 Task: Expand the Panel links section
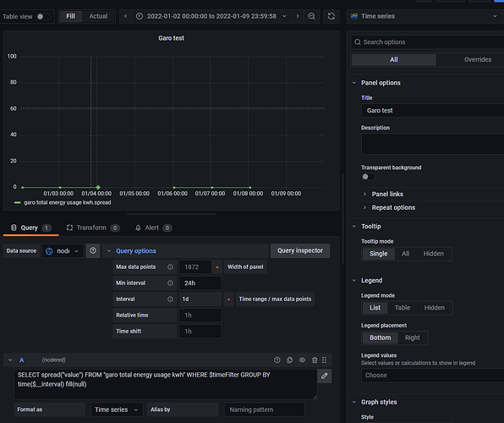pos(387,194)
